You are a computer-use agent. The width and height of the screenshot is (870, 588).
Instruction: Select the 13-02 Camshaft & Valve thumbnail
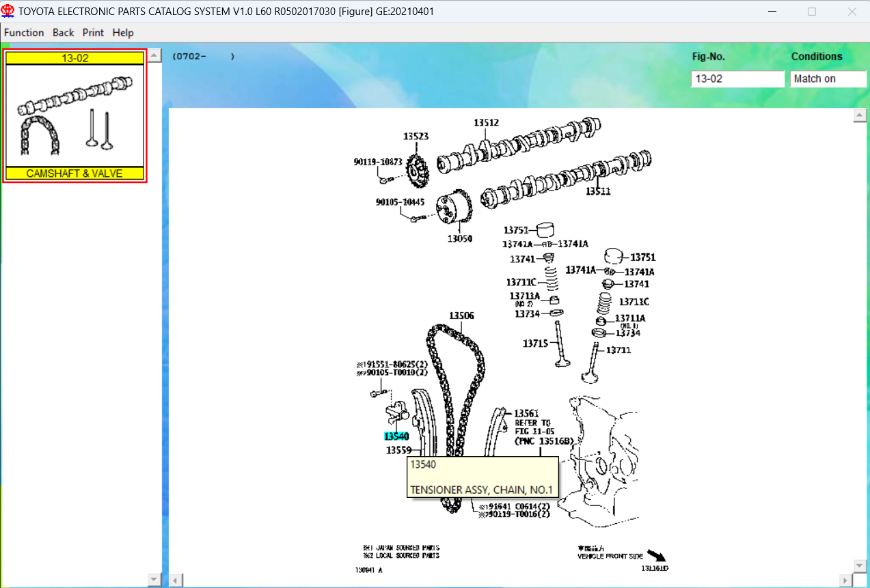coord(75,115)
